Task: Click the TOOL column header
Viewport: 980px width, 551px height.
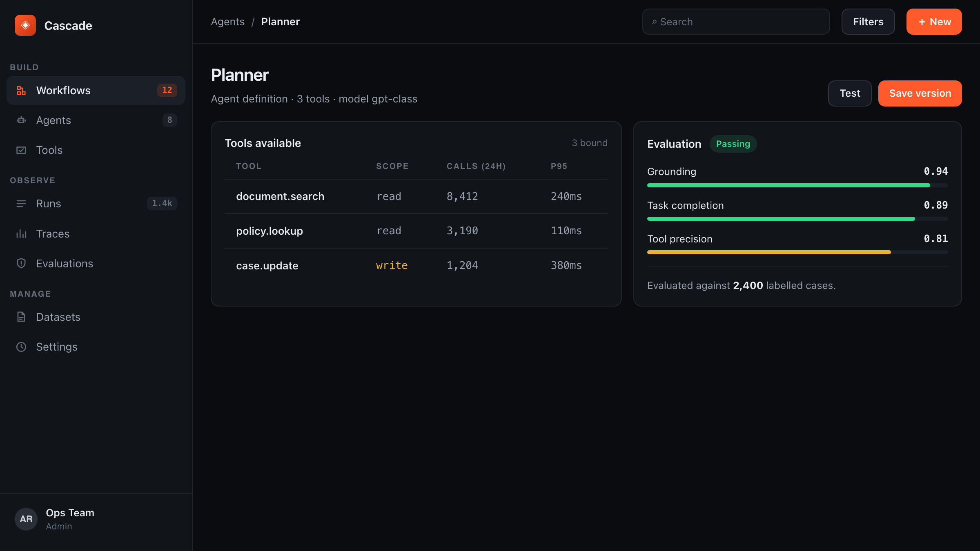Action: [249, 166]
